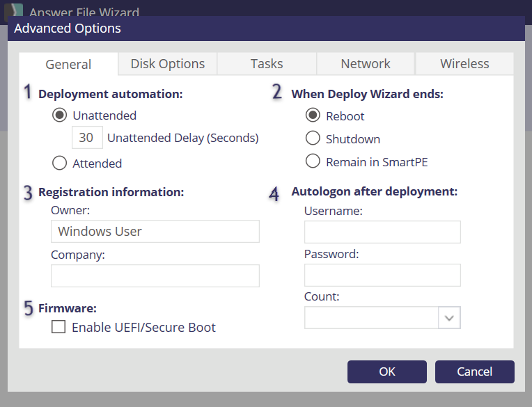The image size is (532, 407).
Task: Go to the Network tab
Action: [366, 64]
